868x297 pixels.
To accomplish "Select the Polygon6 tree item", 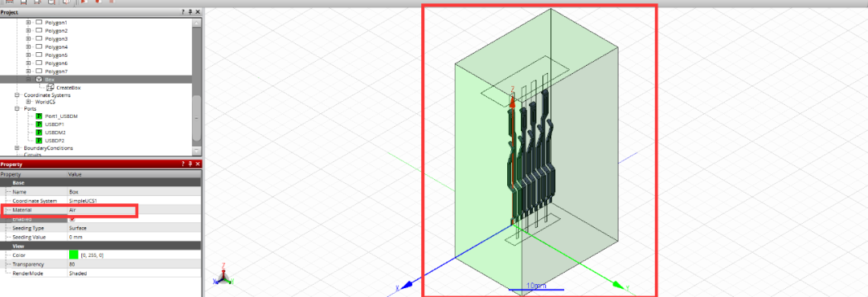I will [56, 63].
